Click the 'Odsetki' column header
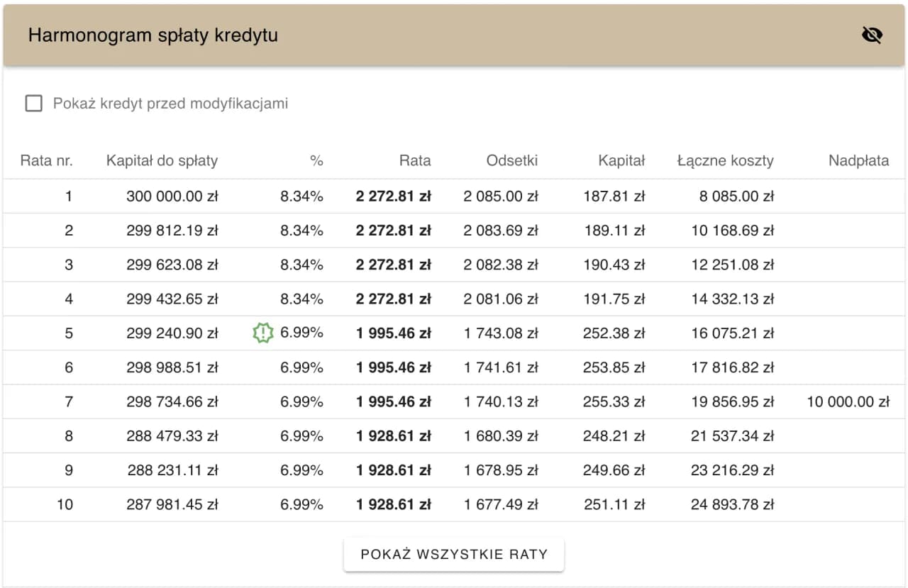Screen dimensions: 908x588 pos(512,160)
